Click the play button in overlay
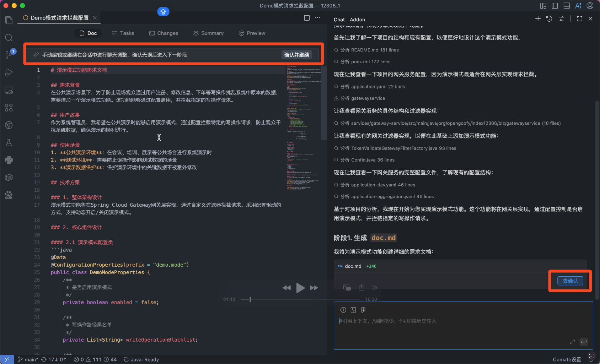Screen dimensions: 600x364 tap(300, 288)
